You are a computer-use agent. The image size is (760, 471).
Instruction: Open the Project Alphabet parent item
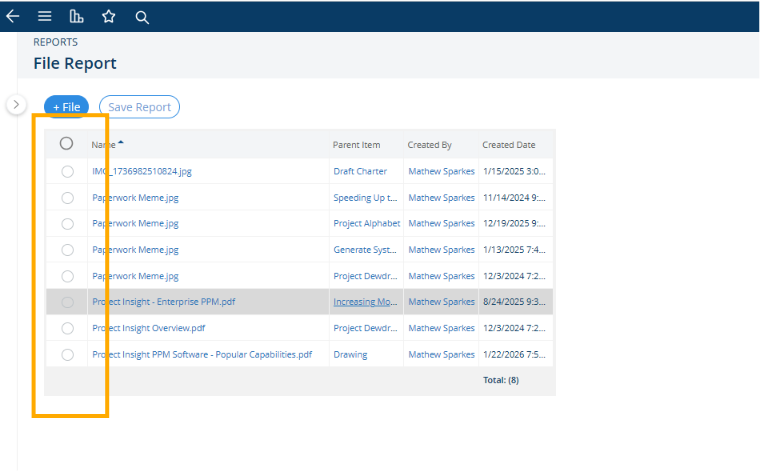point(367,223)
